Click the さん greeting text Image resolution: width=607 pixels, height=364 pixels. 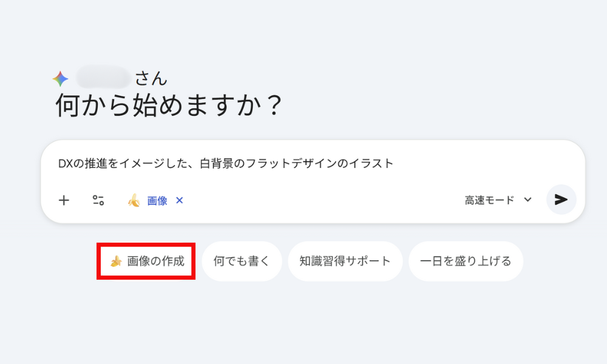pos(151,78)
